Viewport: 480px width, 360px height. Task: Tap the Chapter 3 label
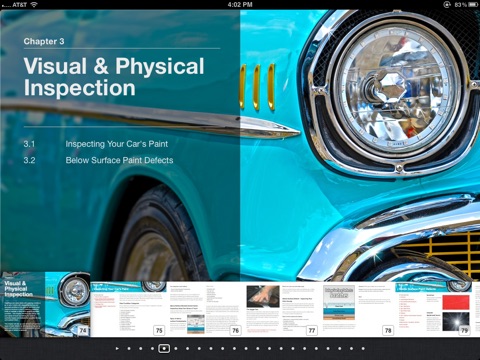[x=44, y=41]
